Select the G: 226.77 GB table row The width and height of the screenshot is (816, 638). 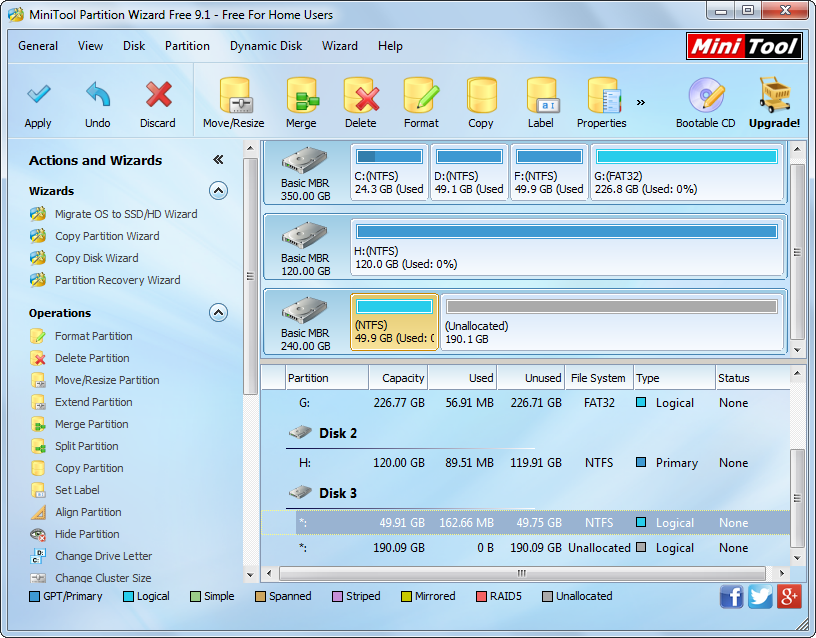tap(526, 403)
